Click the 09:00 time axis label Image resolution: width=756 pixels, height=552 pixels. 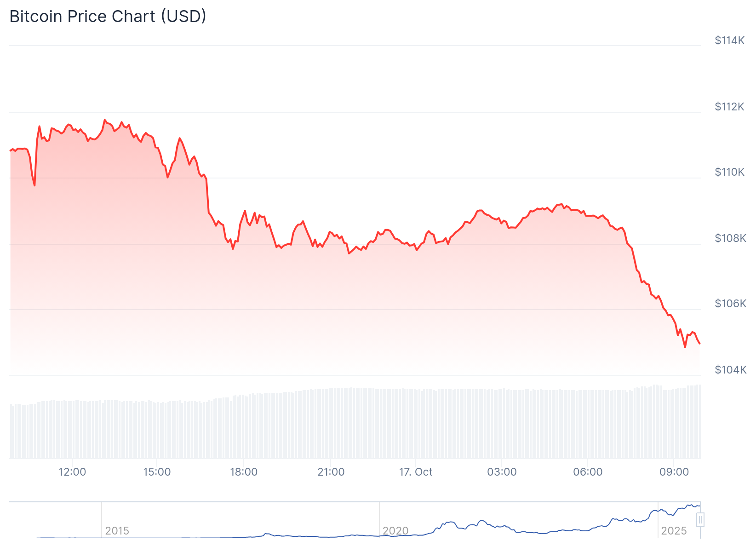click(674, 472)
